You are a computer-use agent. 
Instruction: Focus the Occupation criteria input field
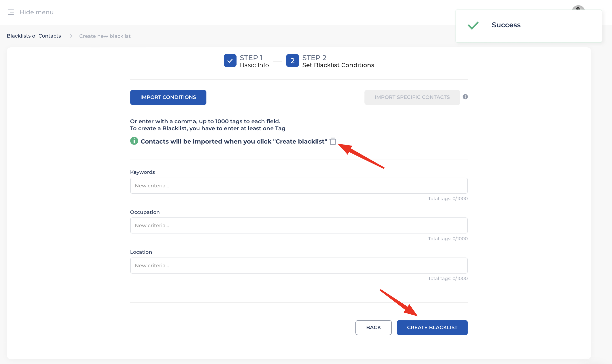pyautogui.click(x=298, y=225)
